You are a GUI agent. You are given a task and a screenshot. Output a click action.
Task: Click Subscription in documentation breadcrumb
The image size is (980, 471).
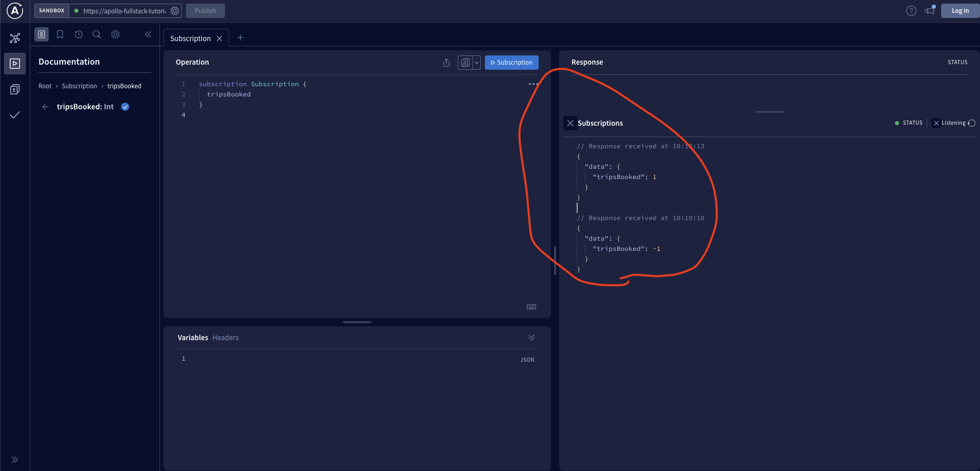79,86
